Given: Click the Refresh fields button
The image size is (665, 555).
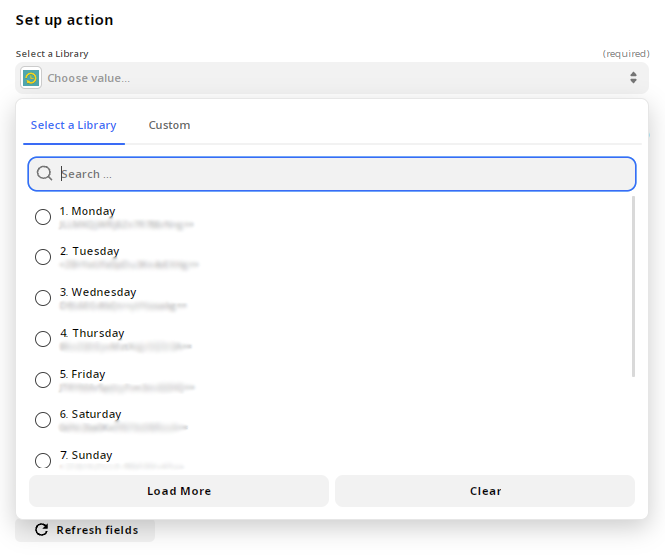Looking at the screenshot, I should click(85, 530).
